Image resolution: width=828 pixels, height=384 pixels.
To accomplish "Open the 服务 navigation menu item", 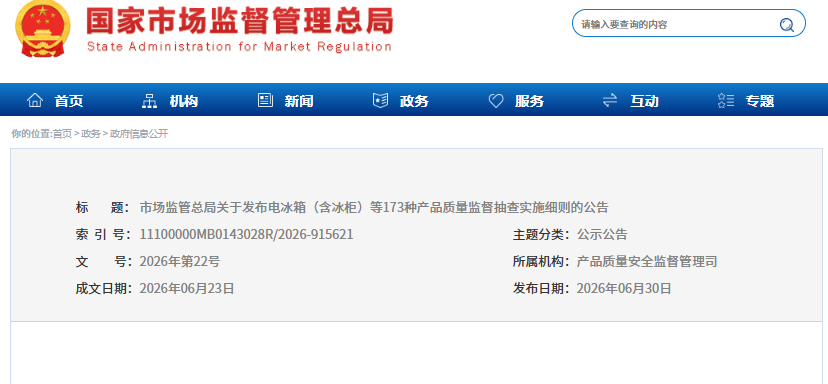I will pyautogui.click(x=529, y=101).
